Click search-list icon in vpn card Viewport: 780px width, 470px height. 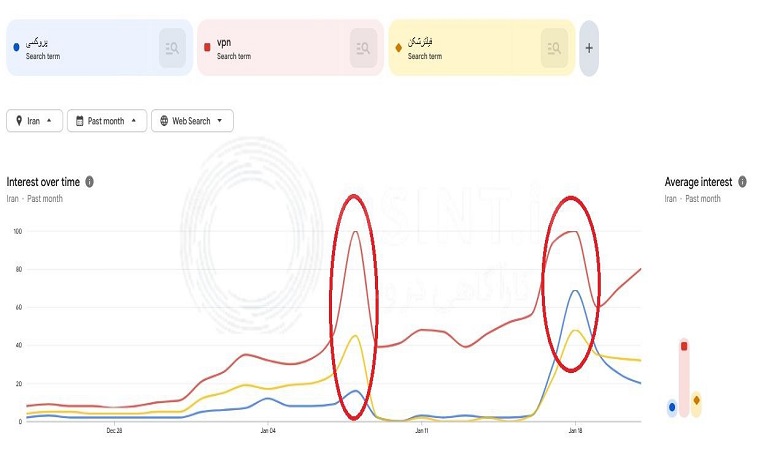coord(363,48)
